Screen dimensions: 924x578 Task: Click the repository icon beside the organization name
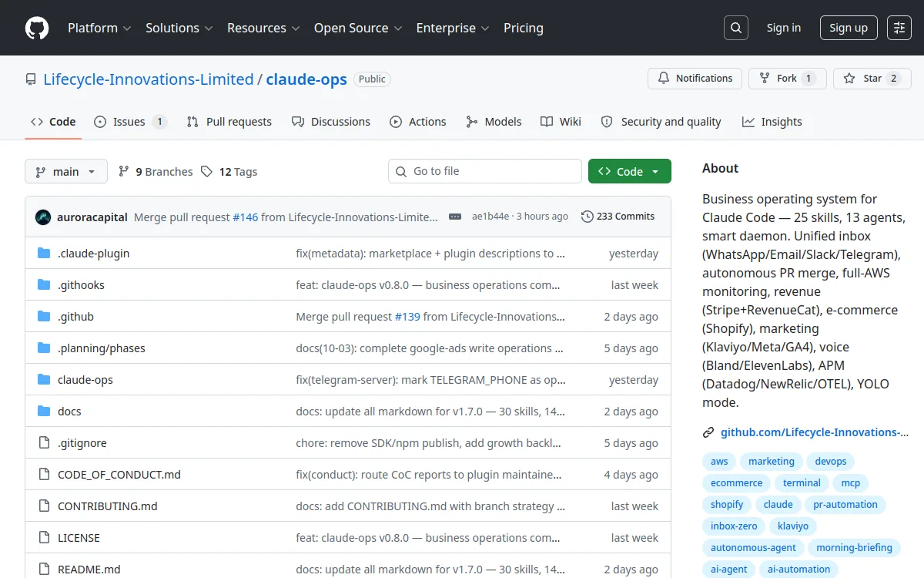(31, 79)
